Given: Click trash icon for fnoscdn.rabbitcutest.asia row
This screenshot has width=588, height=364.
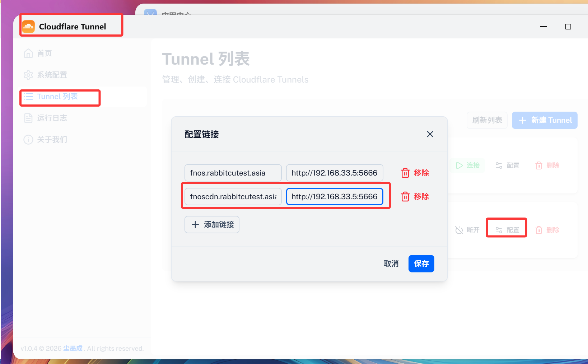Looking at the screenshot, I should [405, 197].
